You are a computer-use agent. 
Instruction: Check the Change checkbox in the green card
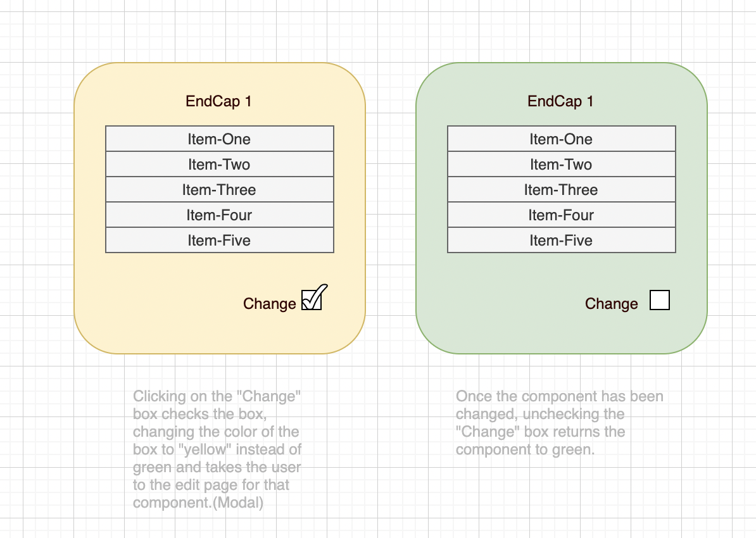click(x=660, y=300)
